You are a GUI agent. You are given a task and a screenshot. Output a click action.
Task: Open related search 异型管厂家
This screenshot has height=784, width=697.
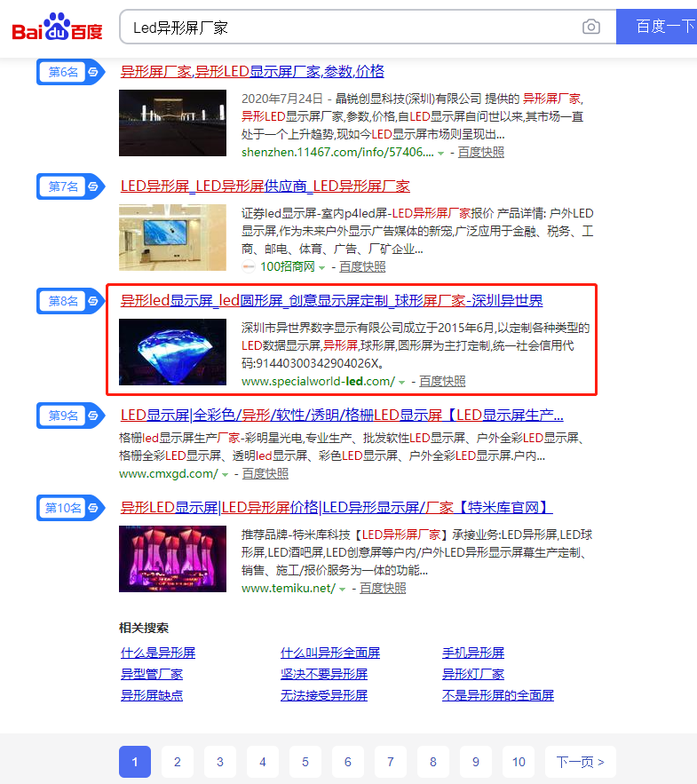pyautogui.click(x=152, y=674)
